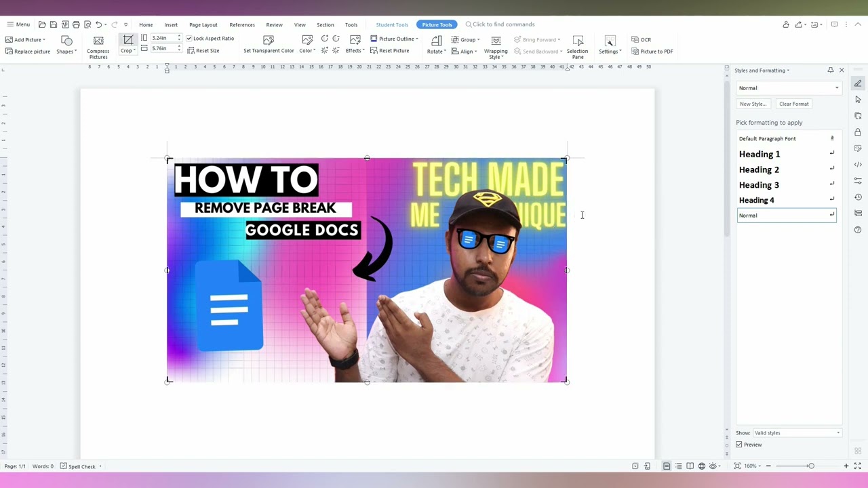The image size is (868, 488).
Task: Uncheck the Lock Aspect Ratio checkbox
Action: [189, 39]
